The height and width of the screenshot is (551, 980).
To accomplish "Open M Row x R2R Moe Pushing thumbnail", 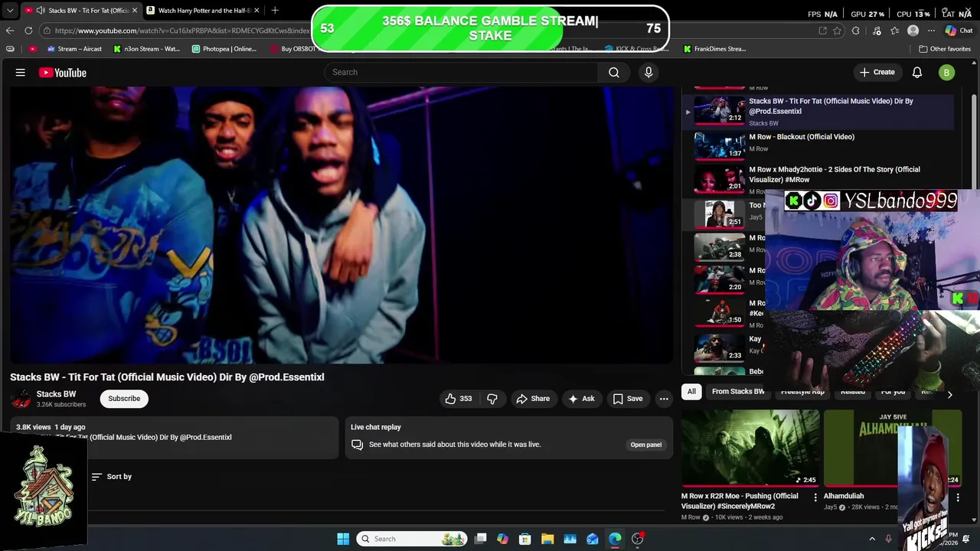I will click(x=750, y=448).
